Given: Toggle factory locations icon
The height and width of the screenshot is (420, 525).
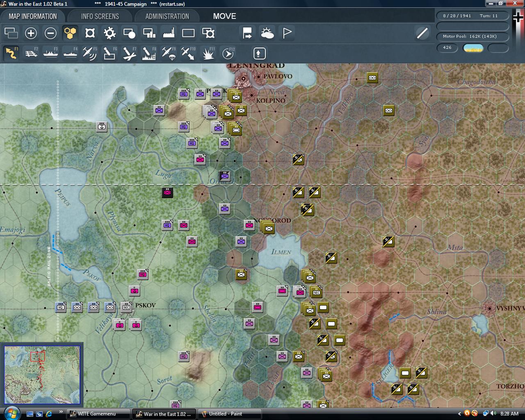Looking at the screenshot, I should click(169, 33).
